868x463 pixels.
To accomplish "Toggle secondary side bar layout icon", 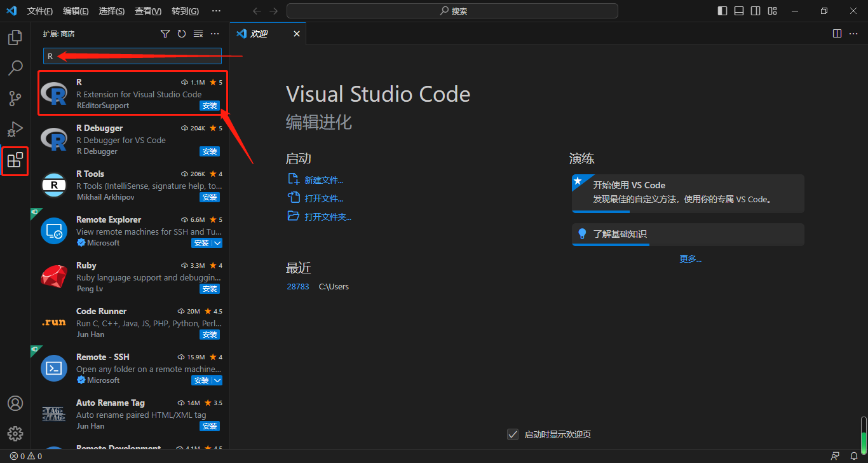I will click(756, 11).
